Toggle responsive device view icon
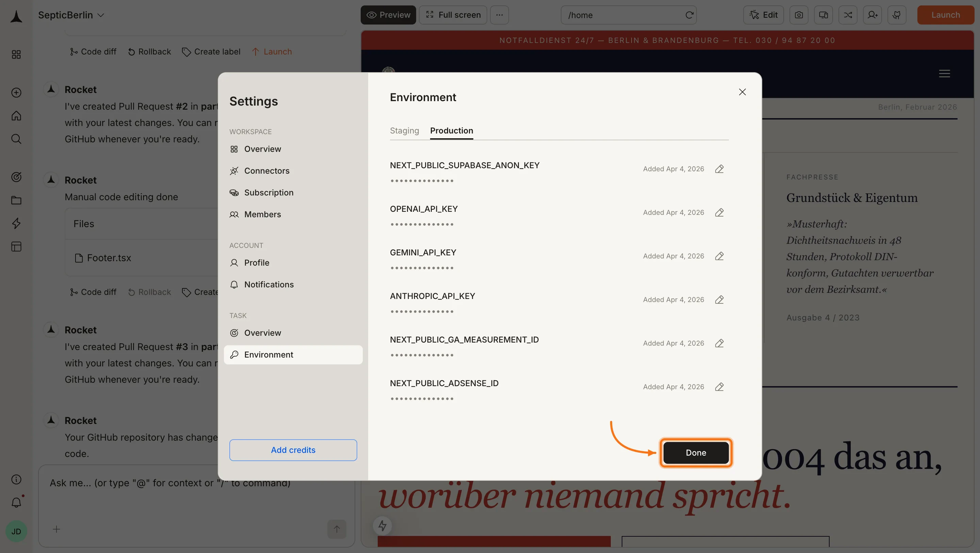980x553 pixels. click(x=823, y=15)
